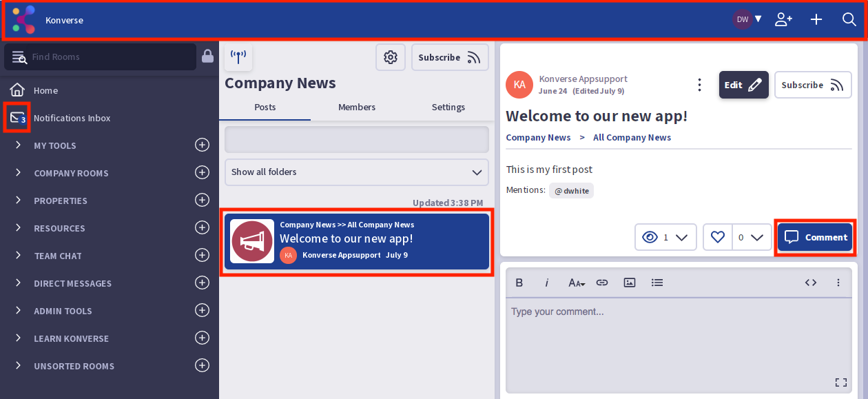Insert image in comment editor
The height and width of the screenshot is (399, 868).
pos(630,283)
